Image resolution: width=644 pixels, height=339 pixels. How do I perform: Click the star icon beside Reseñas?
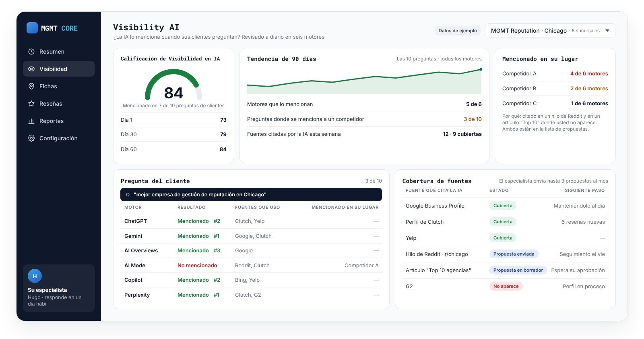point(31,104)
